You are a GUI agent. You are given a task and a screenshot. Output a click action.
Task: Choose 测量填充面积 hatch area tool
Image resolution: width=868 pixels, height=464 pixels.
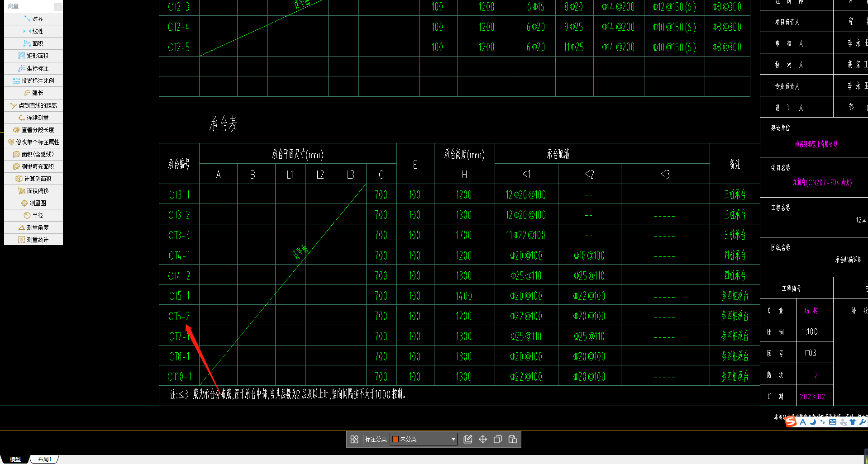[x=33, y=166]
